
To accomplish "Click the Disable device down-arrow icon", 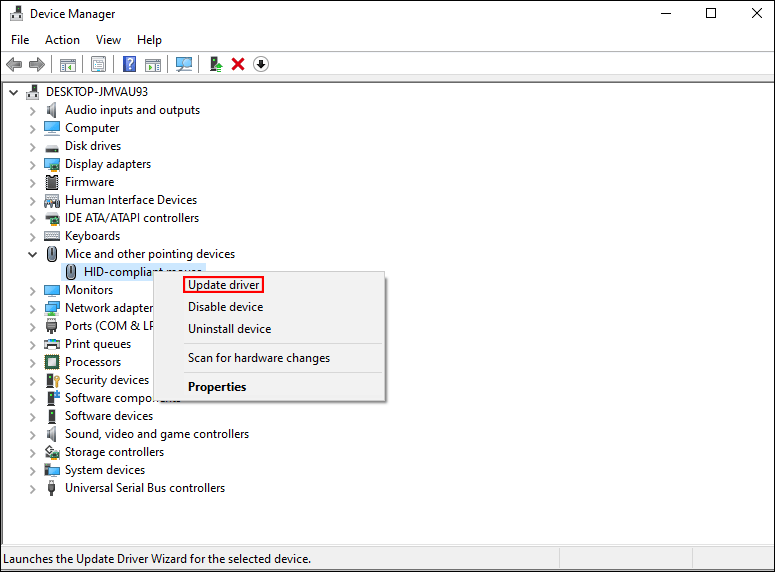I will (x=261, y=64).
